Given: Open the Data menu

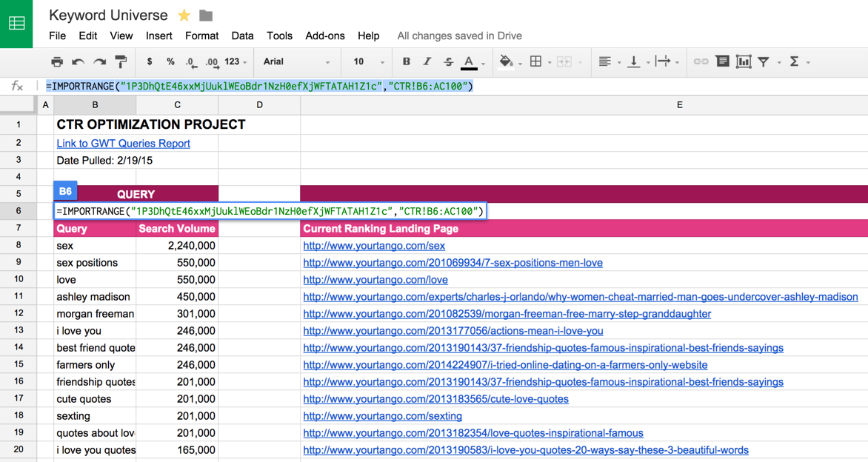Looking at the screenshot, I should [x=242, y=36].
